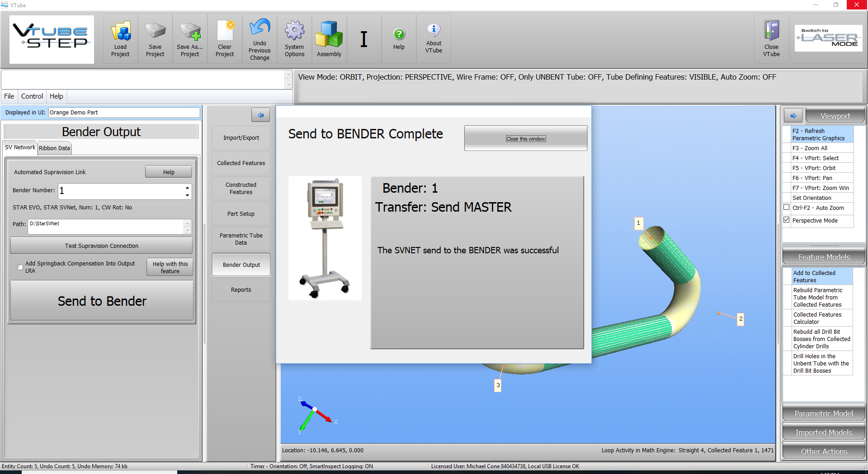Switch to the SV Network tab

click(20, 147)
